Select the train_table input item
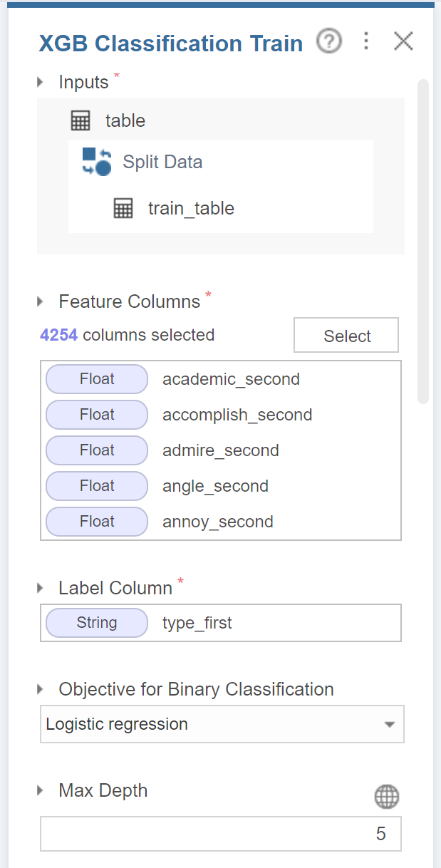This screenshot has width=441, height=868. 191,208
